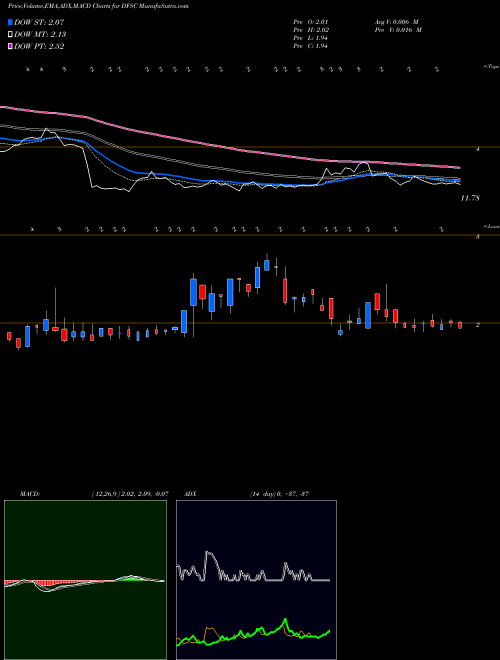500x660 pixels.
Task: Click the 'Pre O: 2.01' open value
Action: pyautogui.click(x=311, y=22)
